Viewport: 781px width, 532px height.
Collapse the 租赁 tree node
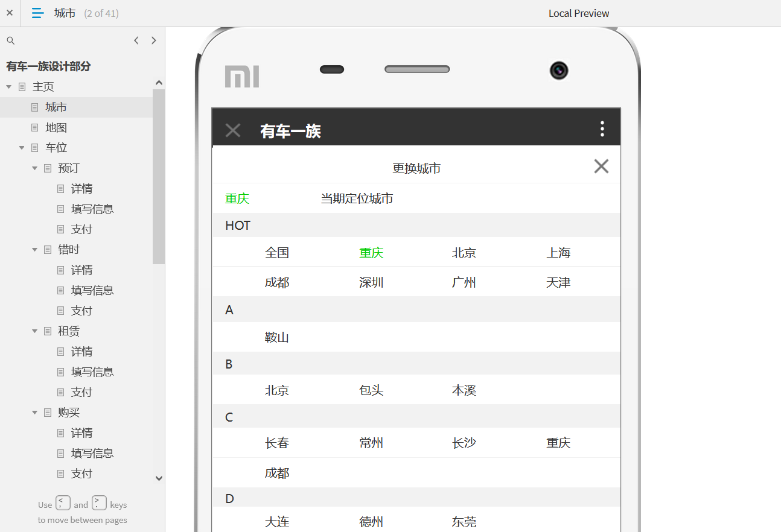[x=35, y=331]
